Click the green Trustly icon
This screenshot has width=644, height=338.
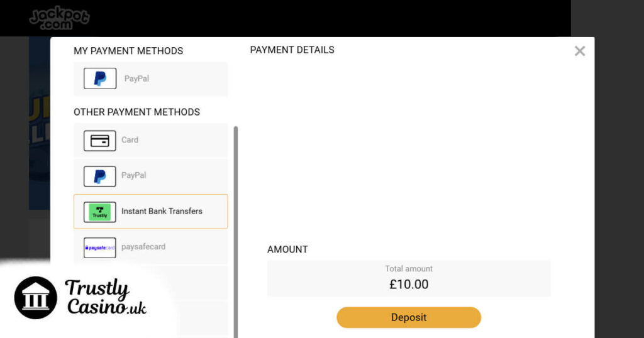click(x=100, y=212)
